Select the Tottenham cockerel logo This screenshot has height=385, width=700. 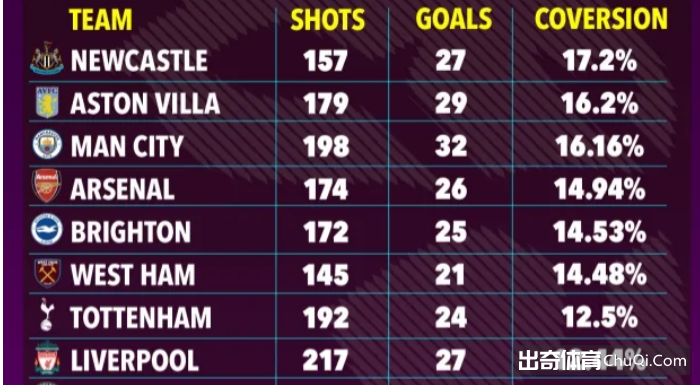click(x=46, y=315)
